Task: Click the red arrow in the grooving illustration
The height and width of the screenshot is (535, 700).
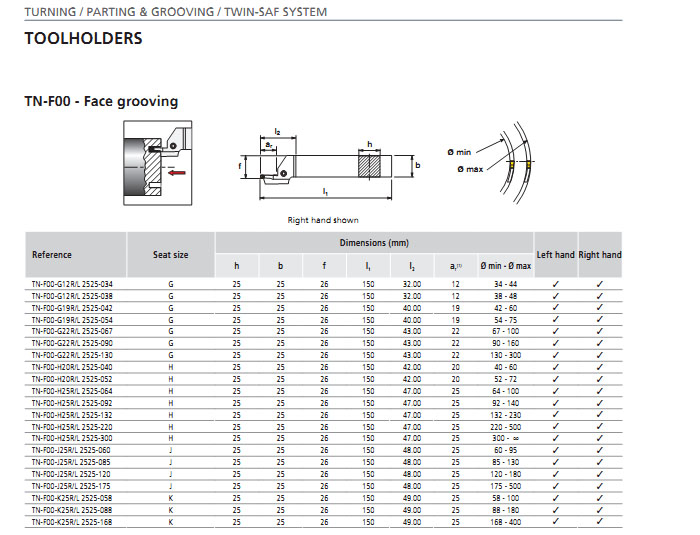Action: tap(177, 172)
